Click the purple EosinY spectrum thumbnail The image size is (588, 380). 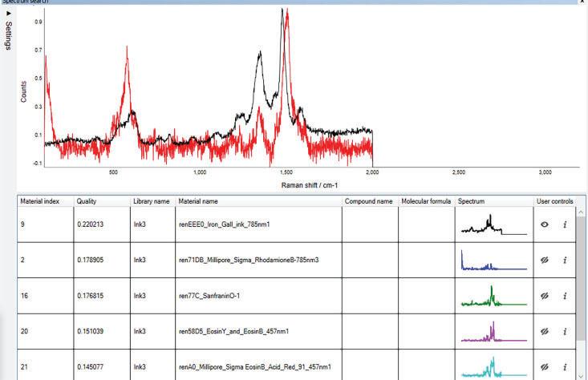point(494,331)
